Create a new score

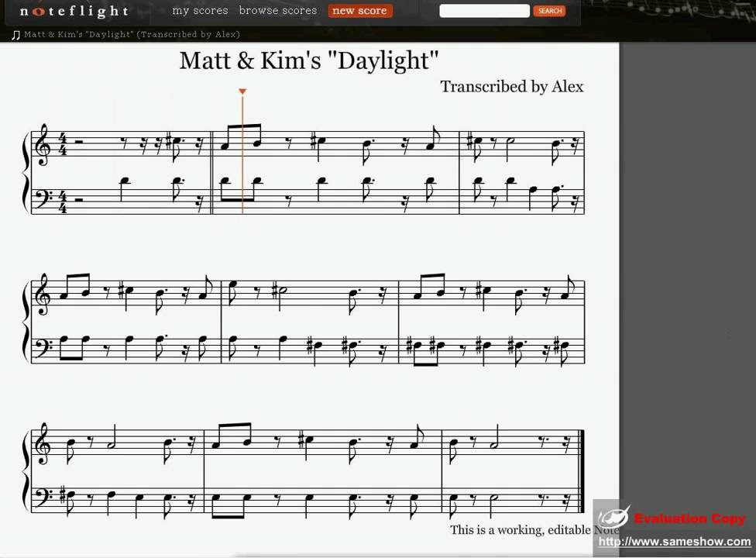pos(359,11)
